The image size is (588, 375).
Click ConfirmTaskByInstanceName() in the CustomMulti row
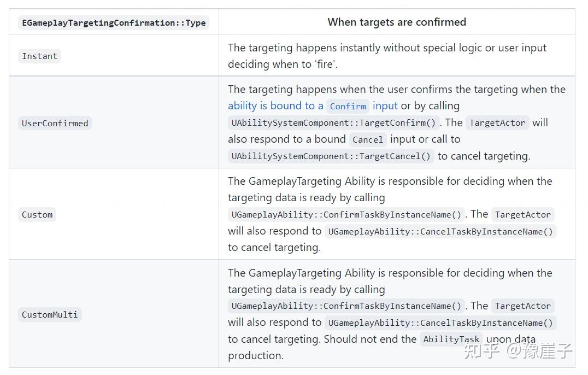[x=346, y=306]
